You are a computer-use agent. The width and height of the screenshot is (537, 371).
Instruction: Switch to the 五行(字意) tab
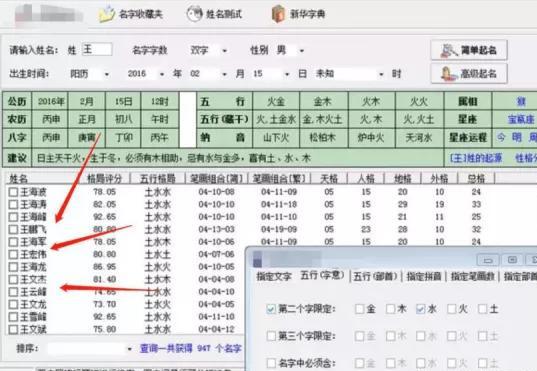coord(322,275)
